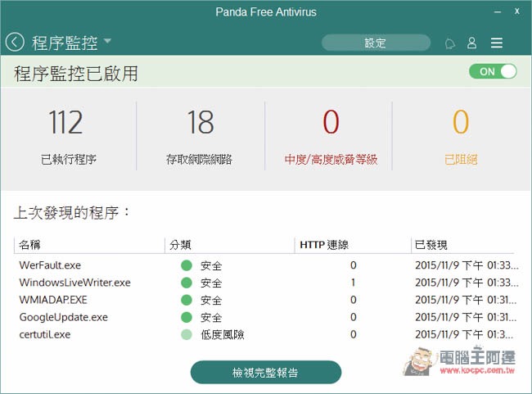The height and width of the screenshot is (394, 532).
Task: Toggle the process monitor ON switch
Action: coord(493,71)
